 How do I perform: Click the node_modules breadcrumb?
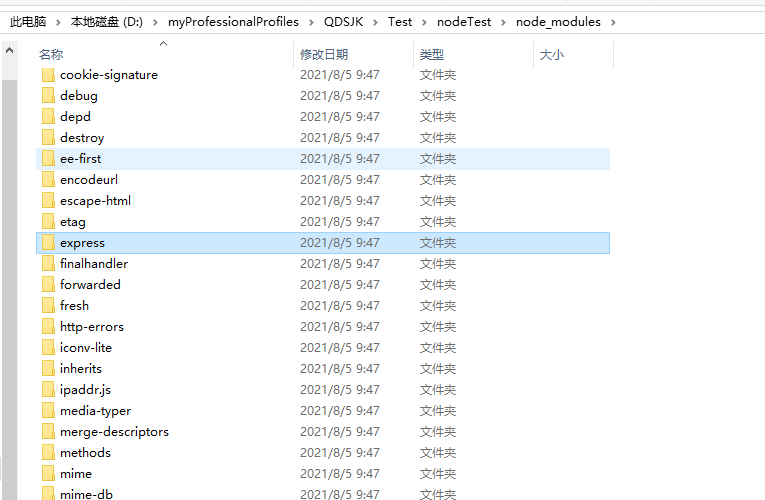[x=558, y=22]
